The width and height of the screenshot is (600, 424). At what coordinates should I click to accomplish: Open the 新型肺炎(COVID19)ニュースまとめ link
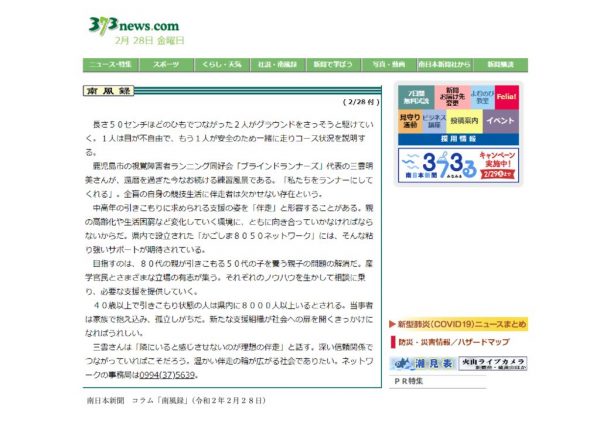460,325
